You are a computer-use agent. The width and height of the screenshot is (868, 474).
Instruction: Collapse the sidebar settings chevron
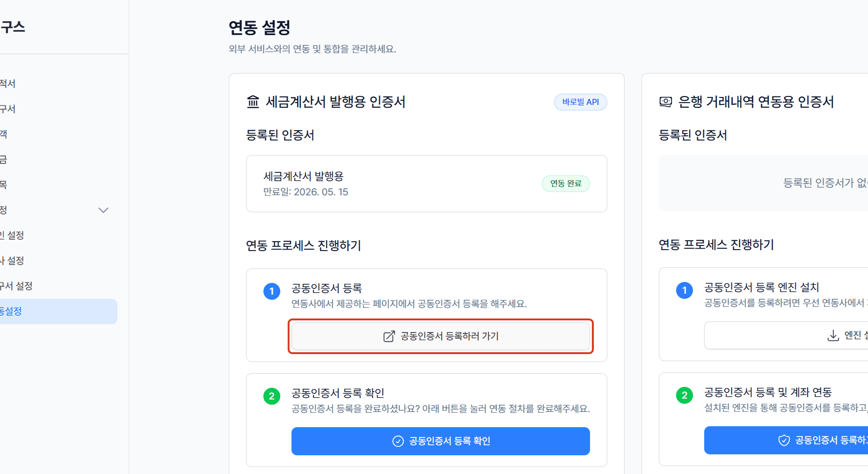click(x=103, y=210)
